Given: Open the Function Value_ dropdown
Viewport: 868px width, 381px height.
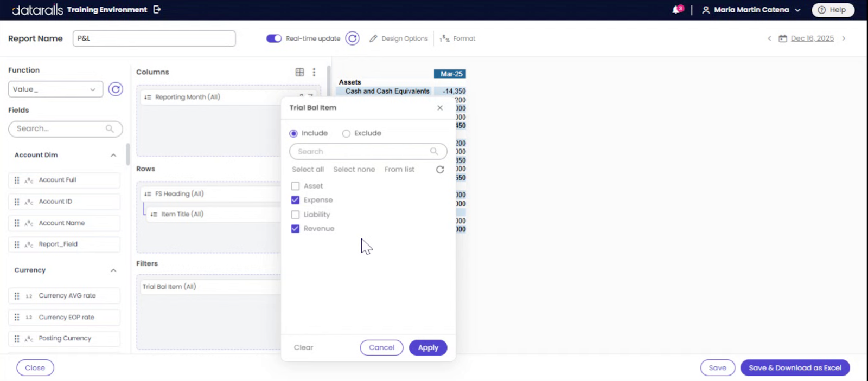Looking at the screenshot, I should pos(55,89).
